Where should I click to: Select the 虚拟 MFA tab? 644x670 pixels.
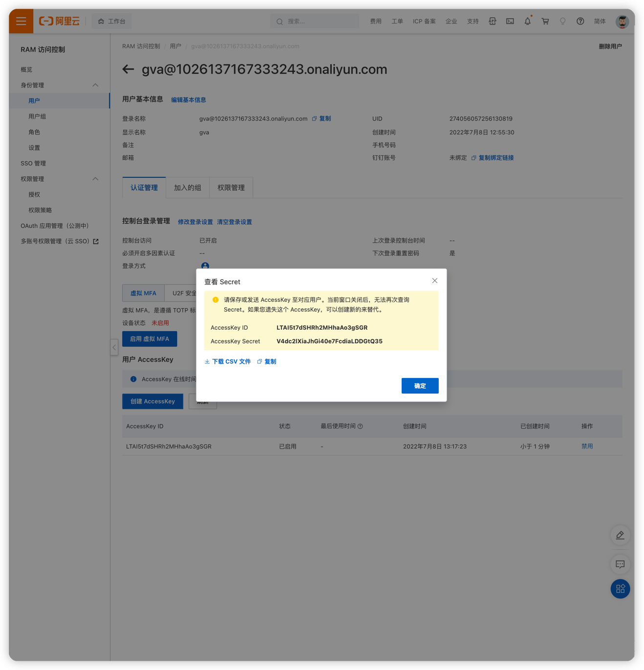pos(143,293)
